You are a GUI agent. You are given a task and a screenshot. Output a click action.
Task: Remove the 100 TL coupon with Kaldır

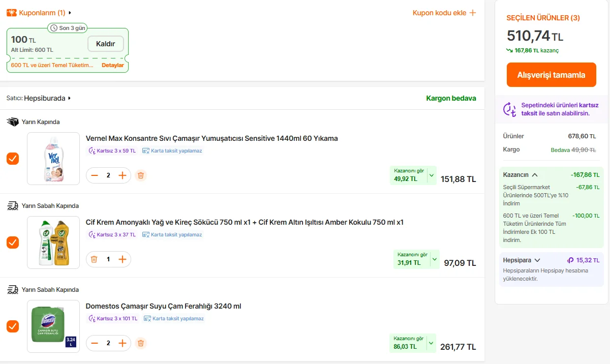pyautogui.click(x=106, y=44)
